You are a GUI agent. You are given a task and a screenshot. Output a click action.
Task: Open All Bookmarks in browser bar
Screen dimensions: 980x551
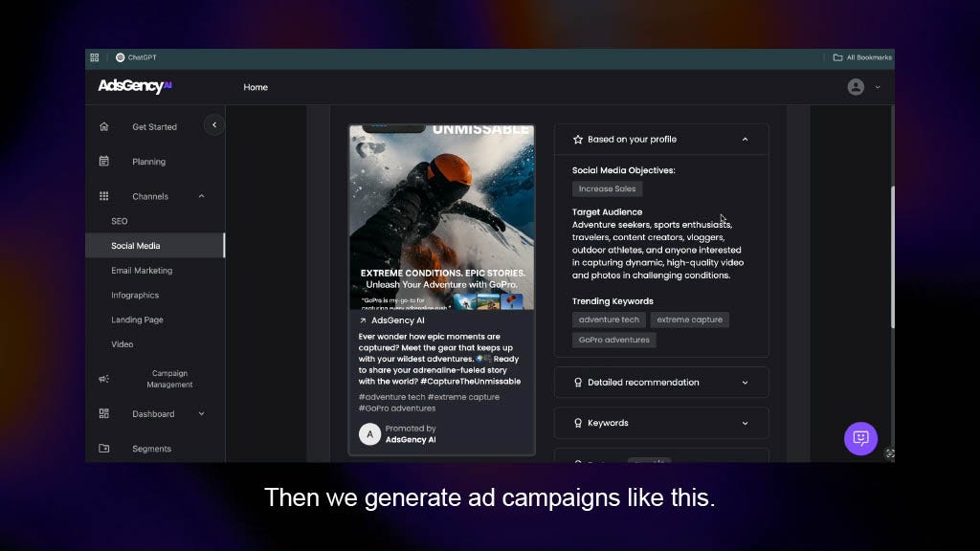(861, 57)
